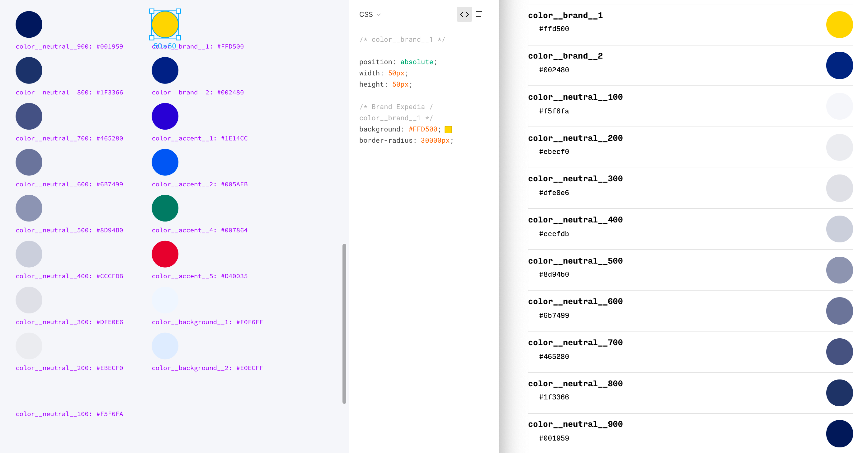Click the color__neutral__900 text label on canvas
Viewport: 868px width, 453px height.
point(69,46)
